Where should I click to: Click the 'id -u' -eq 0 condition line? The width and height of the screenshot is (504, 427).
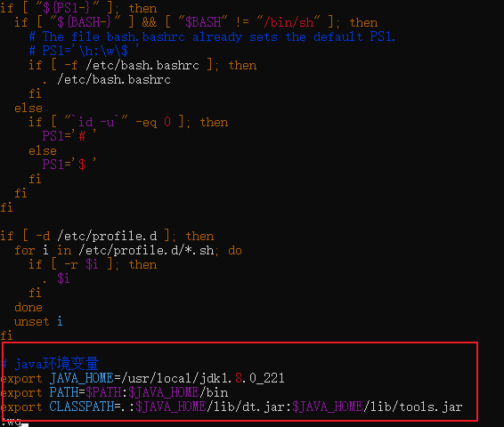(128, 122)
